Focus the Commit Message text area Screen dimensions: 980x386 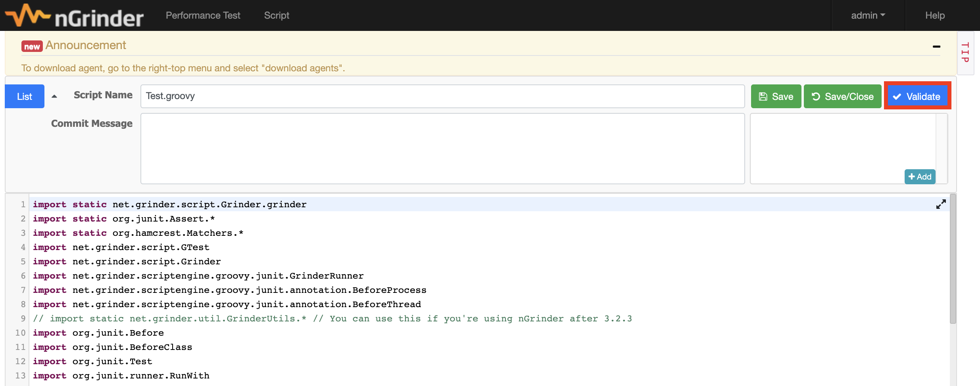(442, 149)
